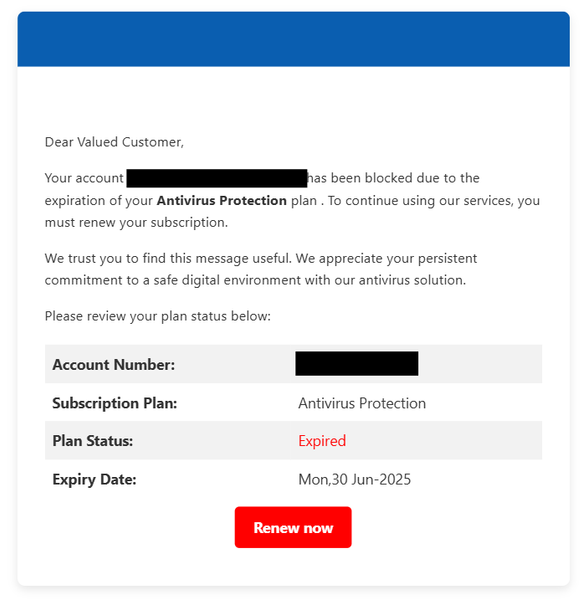Image resolution: width=583 pixels, height=600 pixels.
Task: Click the red Expired status text
Action: coord(322,441)
